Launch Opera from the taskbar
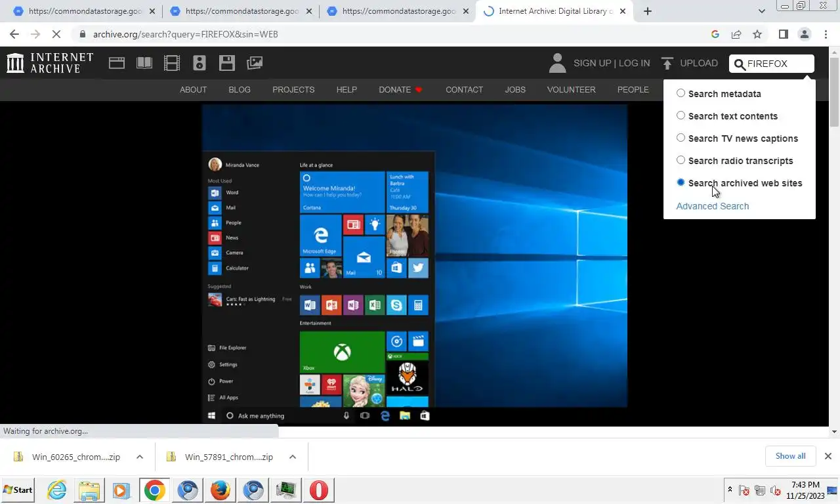The width and height of the screenshot is (840, 504). point(319,490)
